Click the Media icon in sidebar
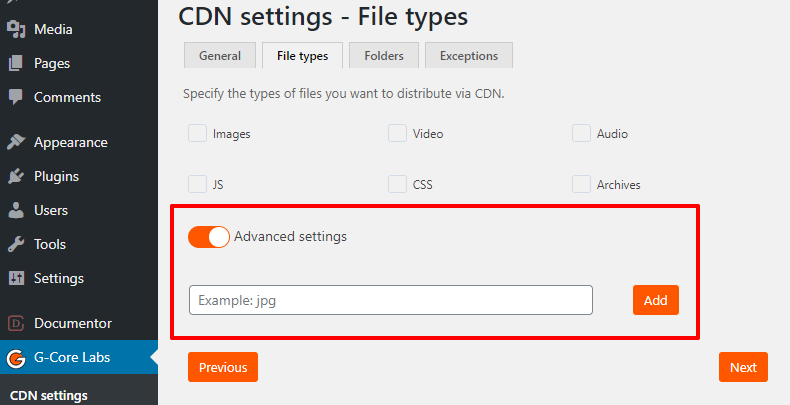Image resolution: width=790 pixels, height=405 pixels. [16, 29]
